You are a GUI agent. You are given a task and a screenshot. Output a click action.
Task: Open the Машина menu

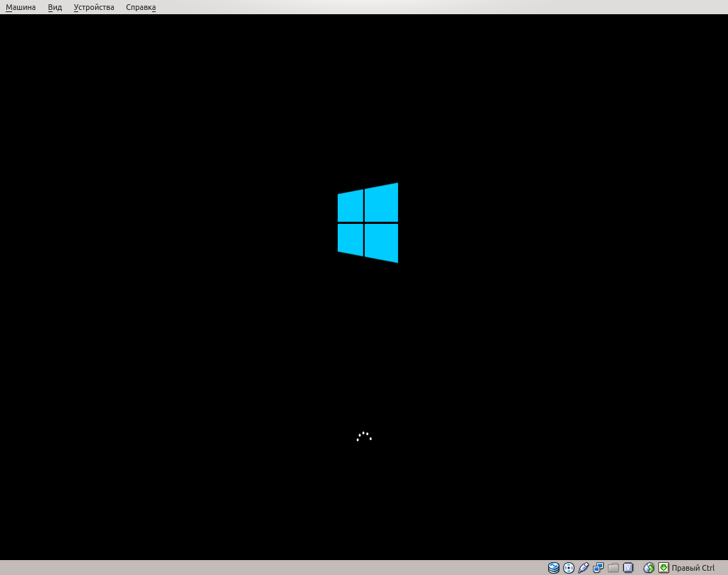20,7
